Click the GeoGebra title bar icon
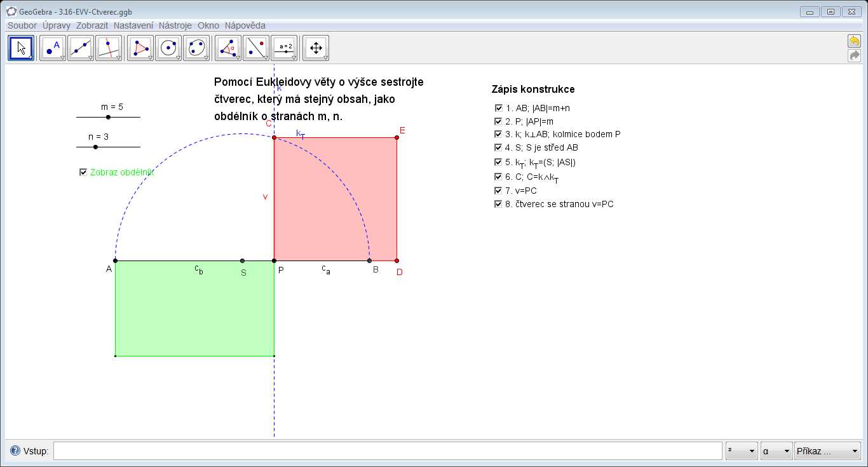This screenshot has height=467, width=868. [11, 11]
